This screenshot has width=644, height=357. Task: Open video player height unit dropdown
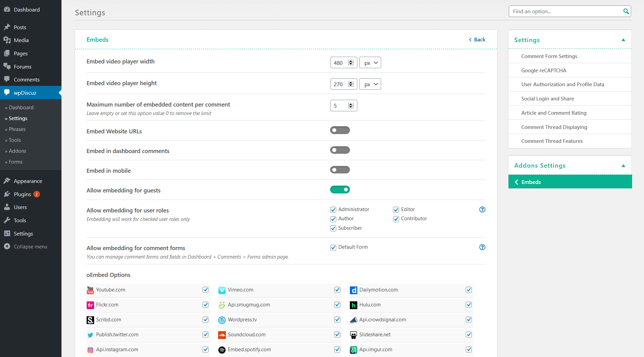pos(370,84)
